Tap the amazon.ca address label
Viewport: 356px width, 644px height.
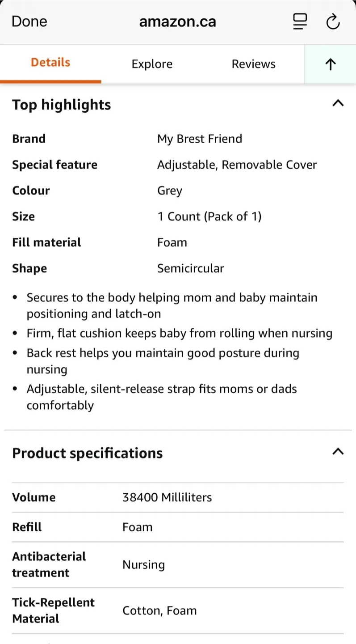click(x=177, y=21)
